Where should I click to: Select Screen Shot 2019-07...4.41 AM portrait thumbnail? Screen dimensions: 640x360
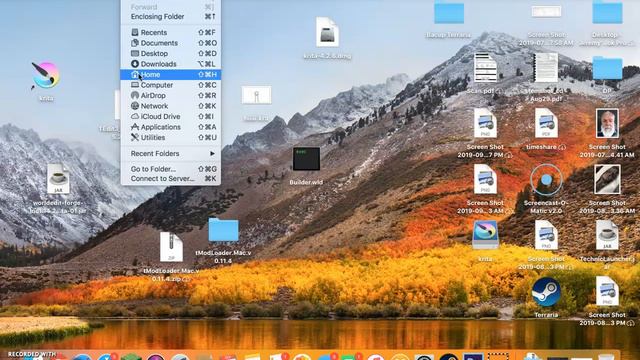pyautogui.click(x=607, y=123)
